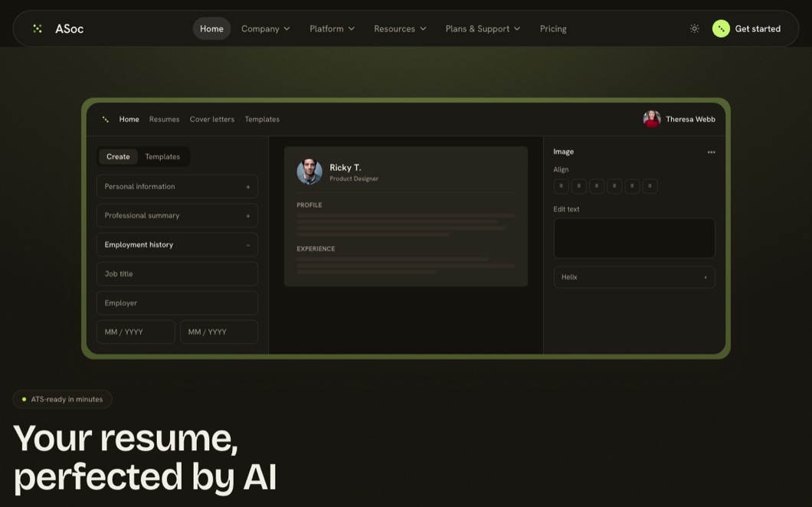The width and height of the screenshot is (812, 507).
Task: Open the Platform dropdown menu
Action: [x=332, y=28]
